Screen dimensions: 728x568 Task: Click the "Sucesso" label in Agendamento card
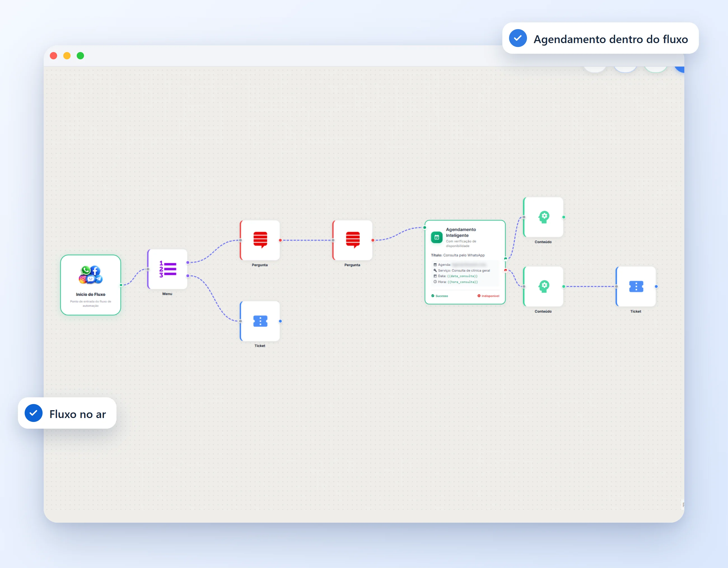pyautogui.click(x=442, y=296)
